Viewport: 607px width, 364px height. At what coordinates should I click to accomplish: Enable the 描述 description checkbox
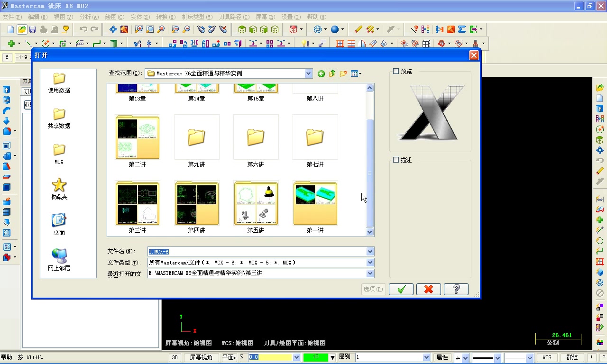[397, 160]
